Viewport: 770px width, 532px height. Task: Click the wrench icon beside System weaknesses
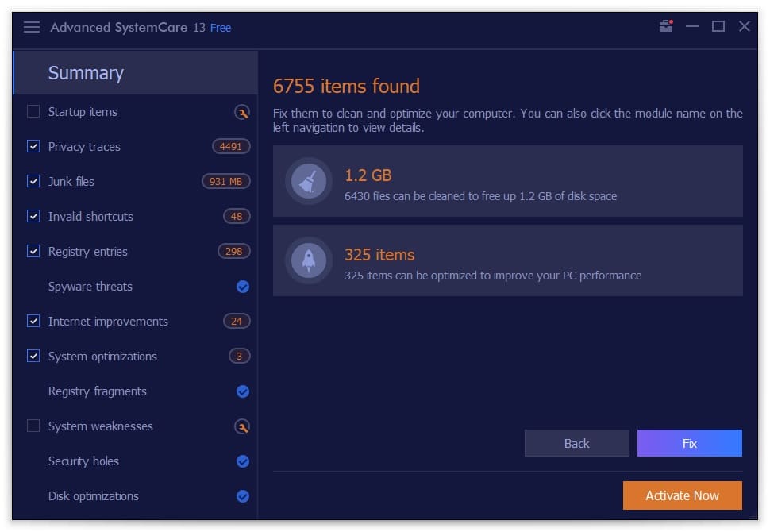pos(241,426)
